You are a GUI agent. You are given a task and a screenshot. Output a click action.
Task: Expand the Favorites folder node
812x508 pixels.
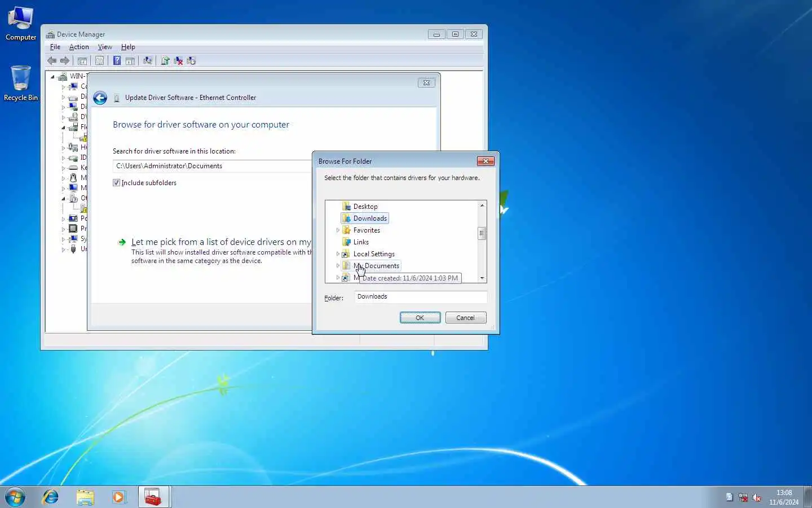(338, 230)
